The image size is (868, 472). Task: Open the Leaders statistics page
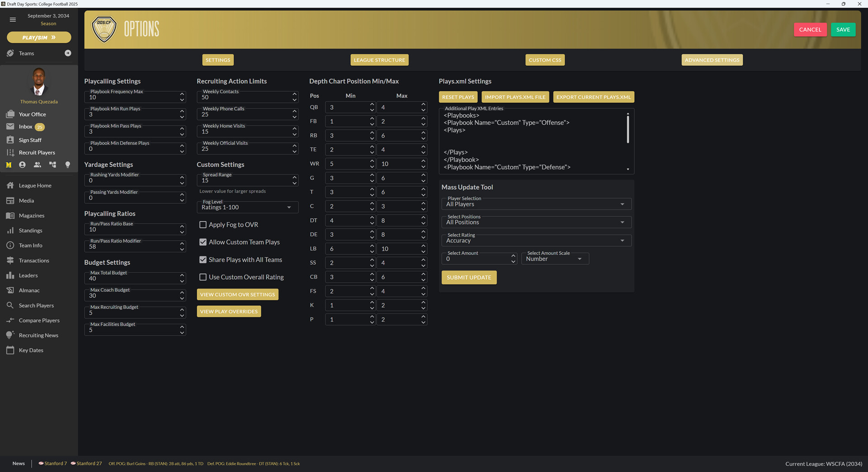(x=28, y=275)
